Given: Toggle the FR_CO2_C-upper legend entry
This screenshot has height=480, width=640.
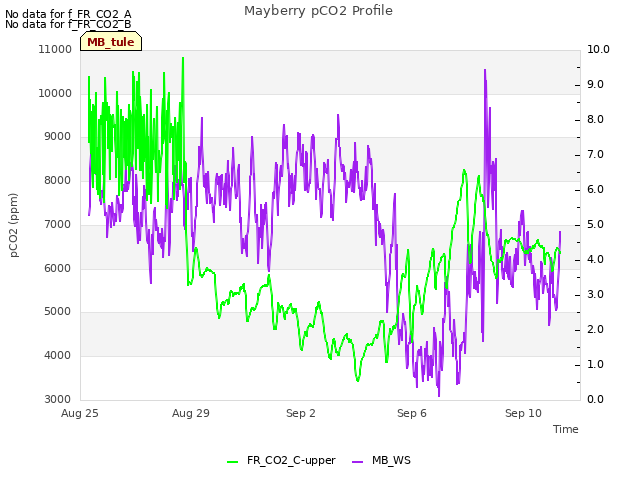Looking at the screenshot, I should point(281,460).
